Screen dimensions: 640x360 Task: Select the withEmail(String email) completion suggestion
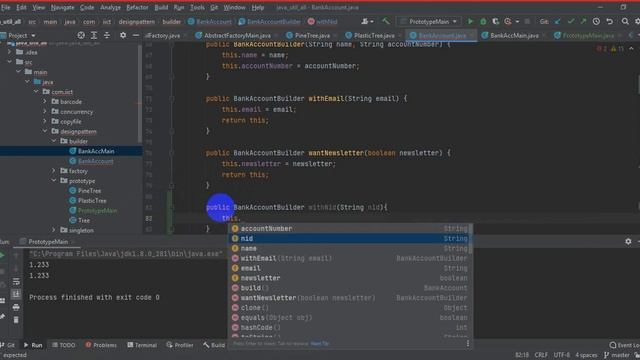pos(350,258)
